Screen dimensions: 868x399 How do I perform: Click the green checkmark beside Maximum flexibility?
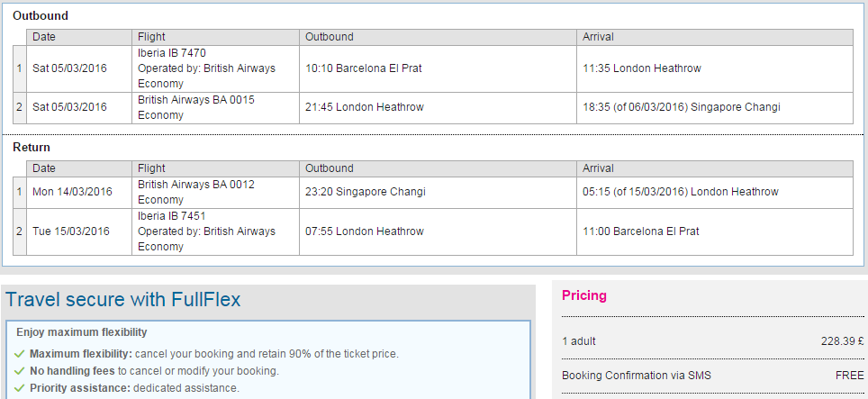pos(20,354)
